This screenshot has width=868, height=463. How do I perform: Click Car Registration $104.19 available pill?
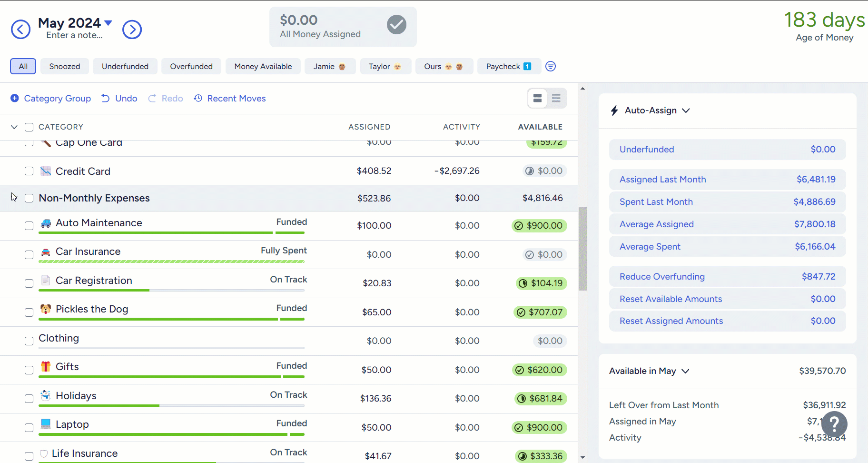[542, 283]
